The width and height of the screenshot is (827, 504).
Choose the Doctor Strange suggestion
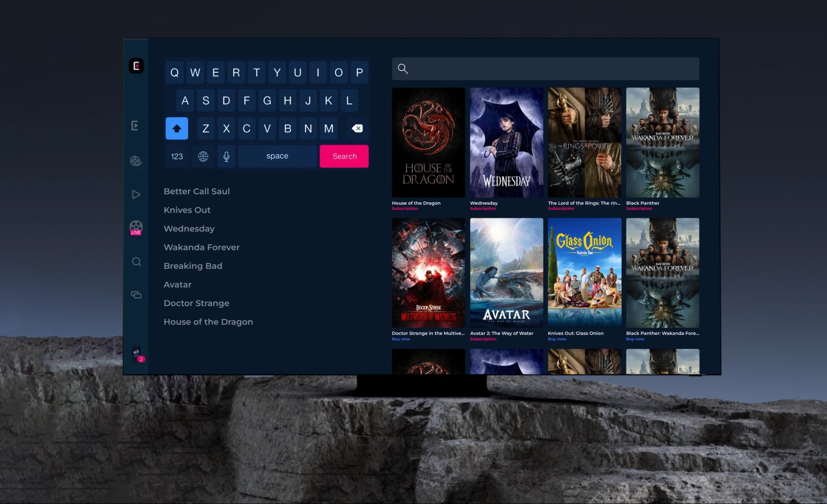click(197, 303)
